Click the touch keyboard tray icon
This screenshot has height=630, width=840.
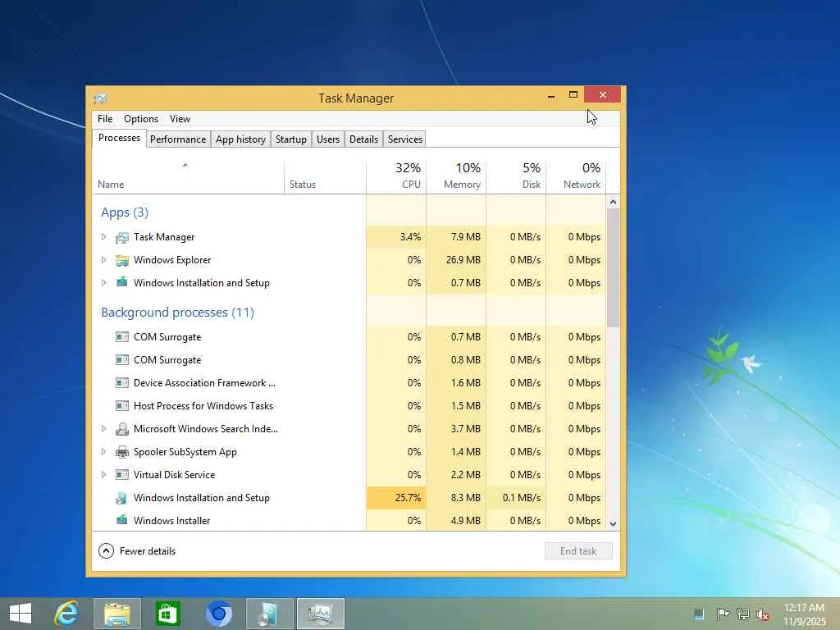click(699, 614)
